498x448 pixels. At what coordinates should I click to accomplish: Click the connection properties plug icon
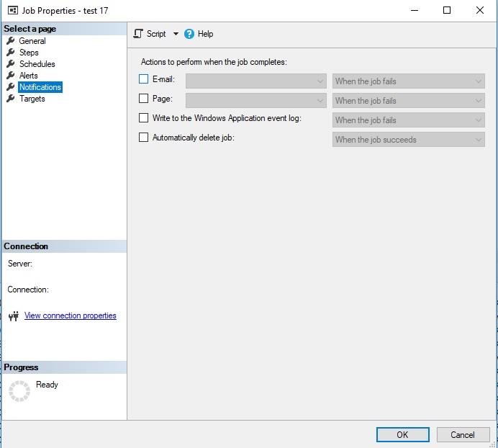[13, 316]
